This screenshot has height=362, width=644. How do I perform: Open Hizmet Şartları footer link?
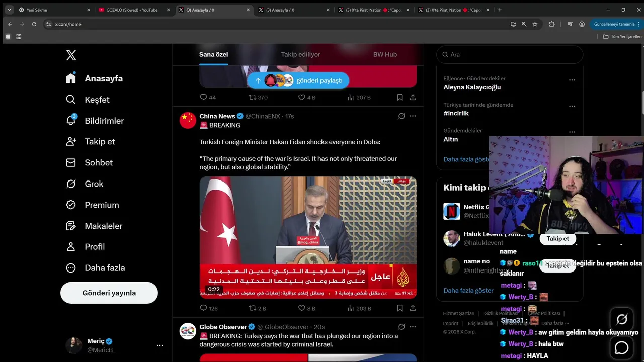(458, 313)
